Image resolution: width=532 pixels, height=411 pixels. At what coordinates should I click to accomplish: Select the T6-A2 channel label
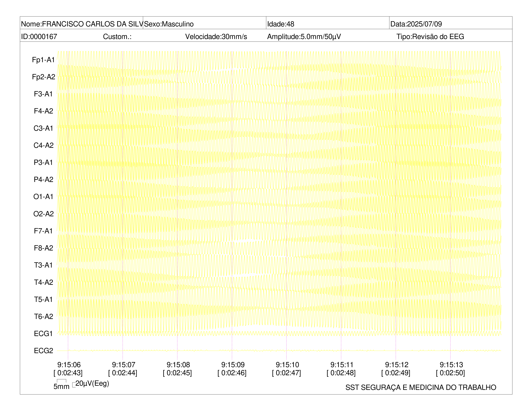(x=43, y=317)
